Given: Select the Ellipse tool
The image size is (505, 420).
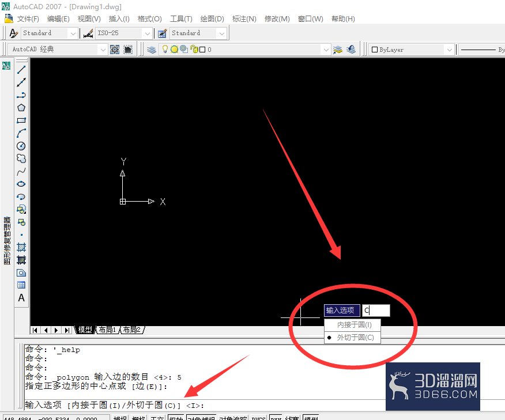Looking at the screenshot, I should point(21,184).
